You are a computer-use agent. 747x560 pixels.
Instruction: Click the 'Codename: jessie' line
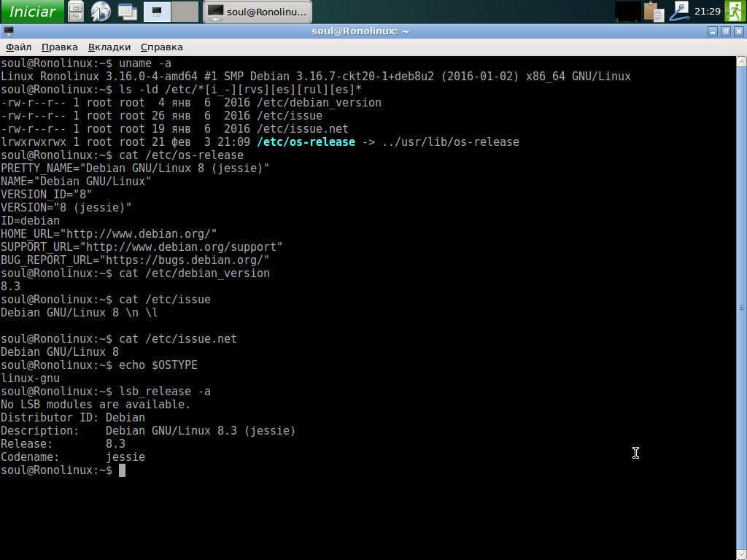click(73, 457)
